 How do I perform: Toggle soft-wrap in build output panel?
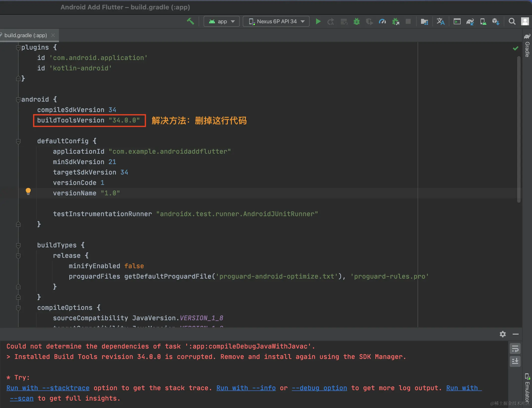pos(515,349)
